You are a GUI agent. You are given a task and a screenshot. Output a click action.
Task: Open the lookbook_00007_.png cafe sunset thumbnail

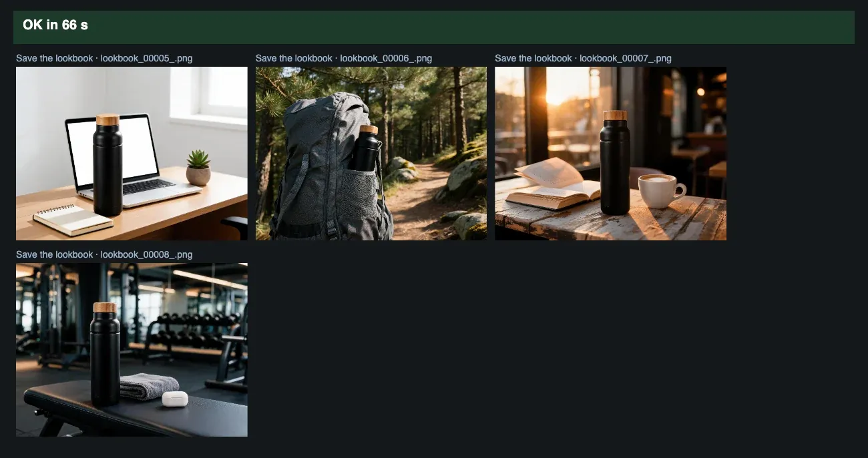click(610, 154)
